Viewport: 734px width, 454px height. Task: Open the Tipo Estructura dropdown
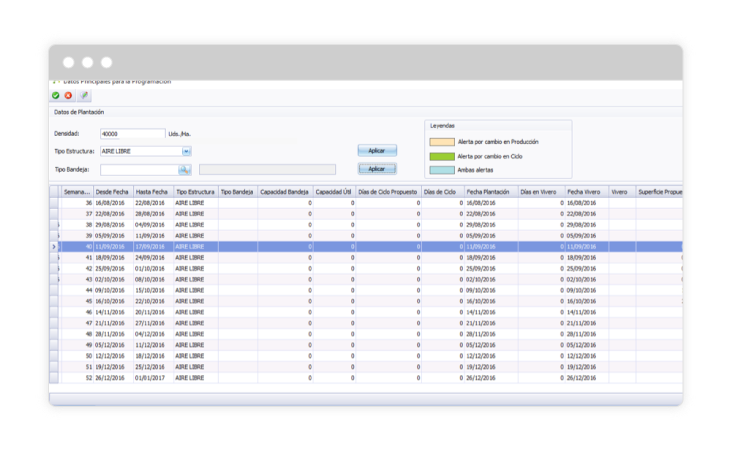click(186, 151)
